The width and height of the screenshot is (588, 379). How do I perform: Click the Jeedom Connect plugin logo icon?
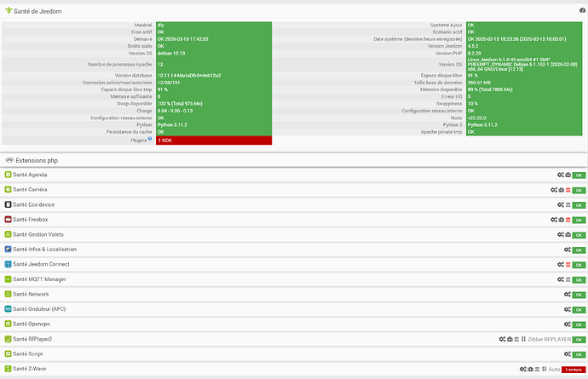8,264
